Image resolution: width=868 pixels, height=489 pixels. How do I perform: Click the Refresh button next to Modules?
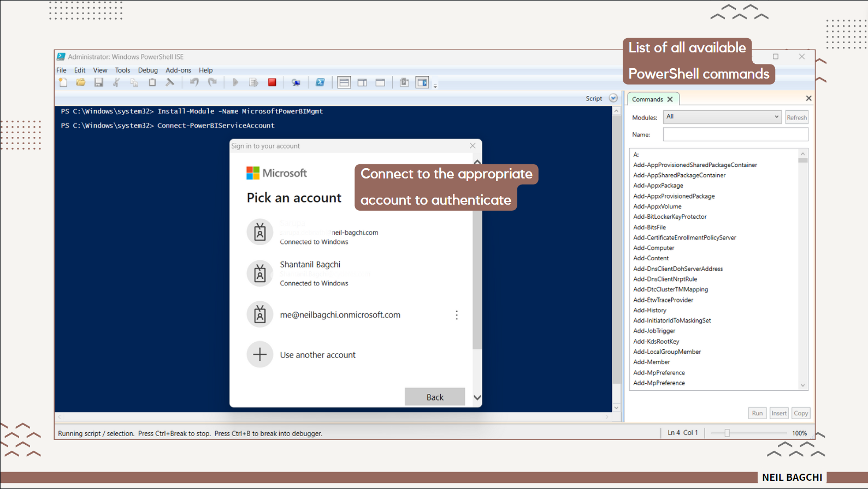(796, 117)
